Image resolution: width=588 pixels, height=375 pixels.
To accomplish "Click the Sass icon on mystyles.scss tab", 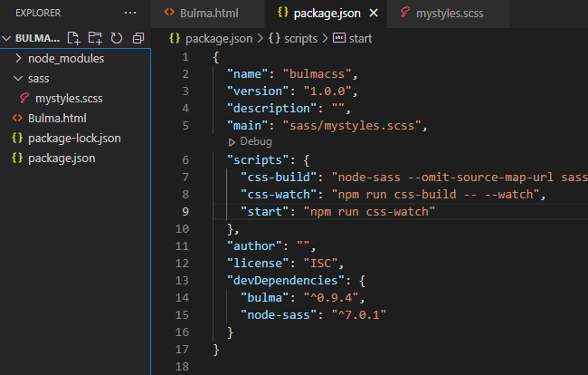I will click(x=404, y=13).
